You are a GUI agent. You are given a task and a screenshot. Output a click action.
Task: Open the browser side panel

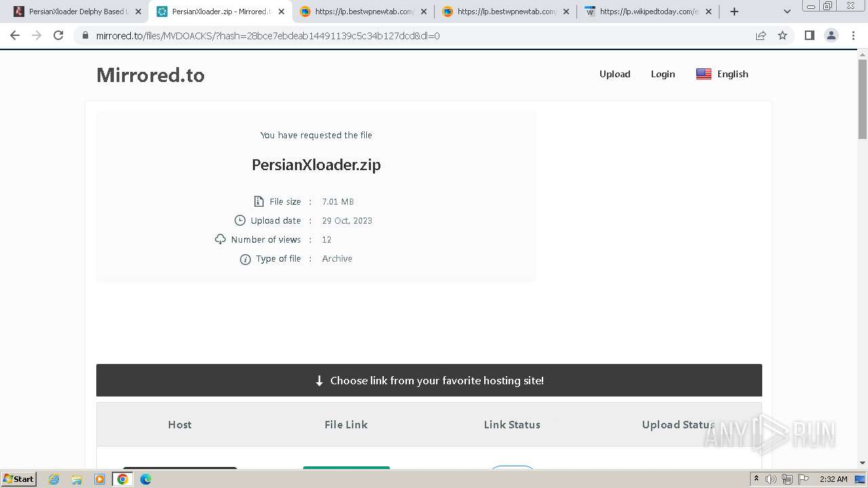pos(809,35)
